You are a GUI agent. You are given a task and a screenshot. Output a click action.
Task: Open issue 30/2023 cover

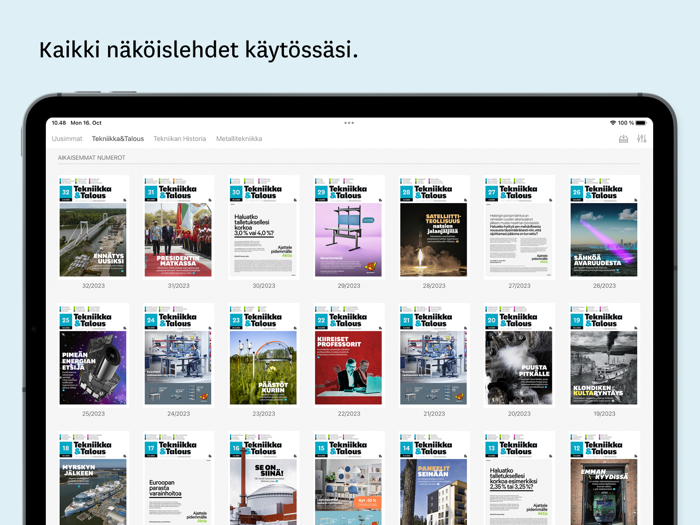[x=263, y=227]
